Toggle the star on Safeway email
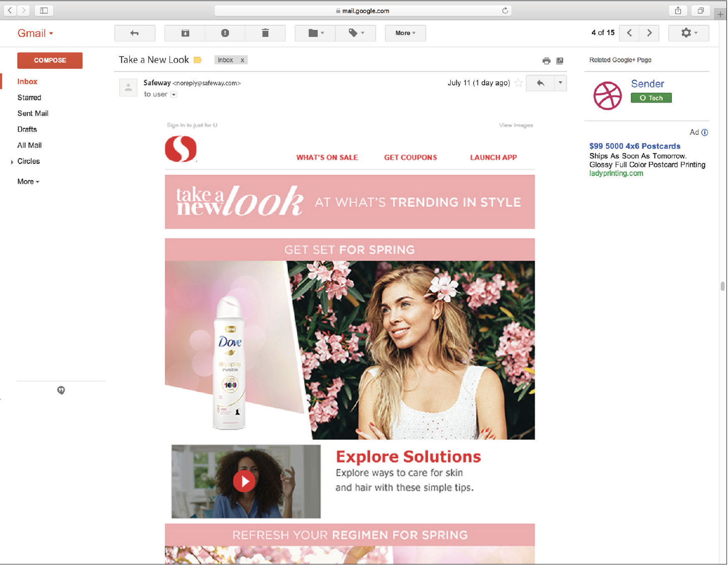Screen dimensions: 728x566 point(518,83)
